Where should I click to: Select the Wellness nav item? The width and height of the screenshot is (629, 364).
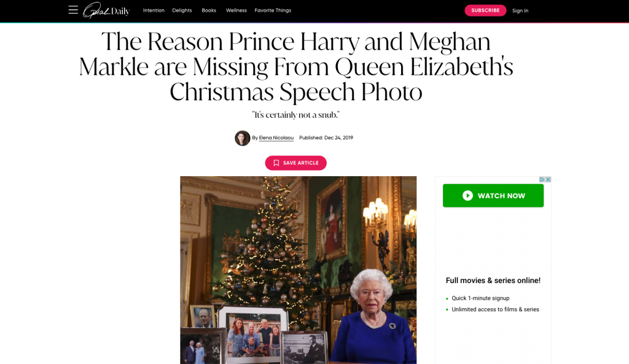236,10
